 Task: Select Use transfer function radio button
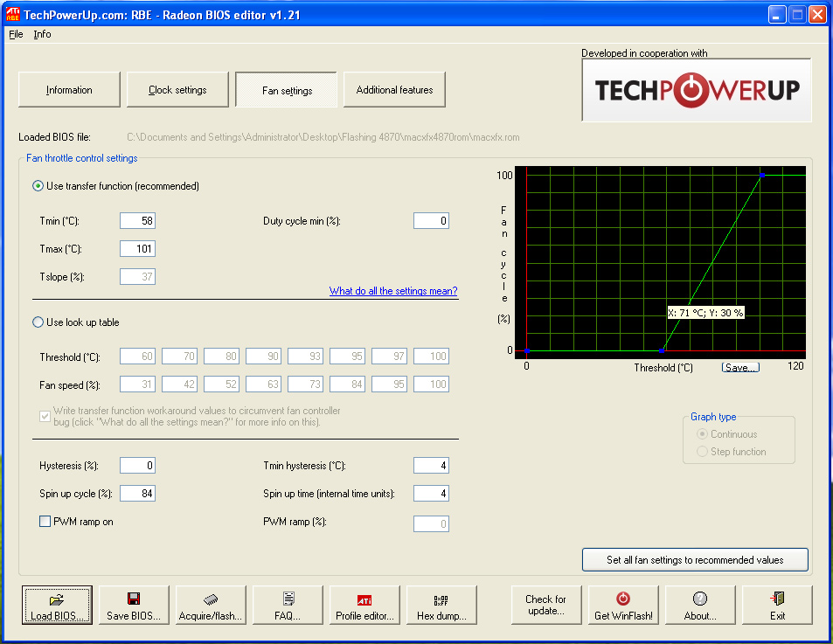[38, 186]
